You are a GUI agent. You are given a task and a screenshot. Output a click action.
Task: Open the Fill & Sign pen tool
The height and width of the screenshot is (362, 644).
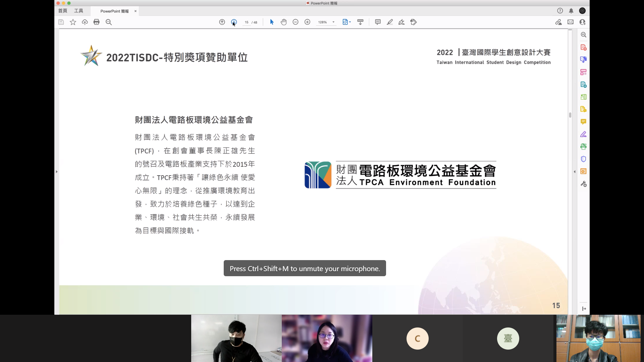click(401, 22)
